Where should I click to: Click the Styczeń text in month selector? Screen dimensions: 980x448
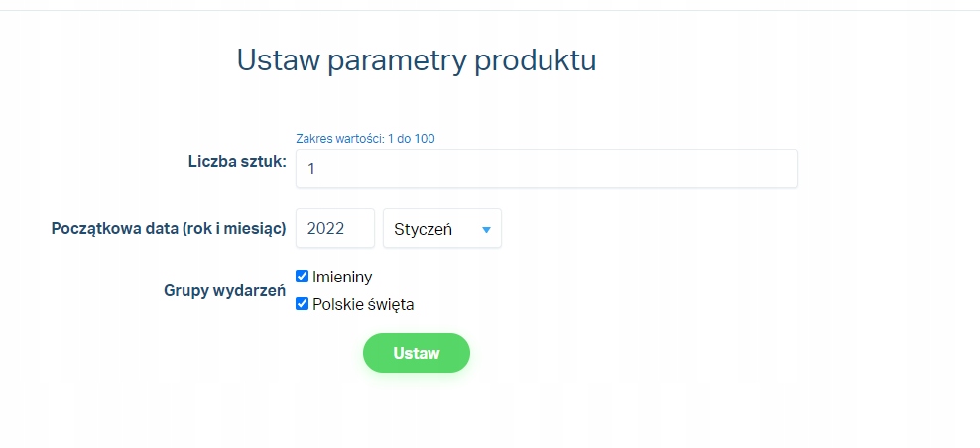coord(423,229)
